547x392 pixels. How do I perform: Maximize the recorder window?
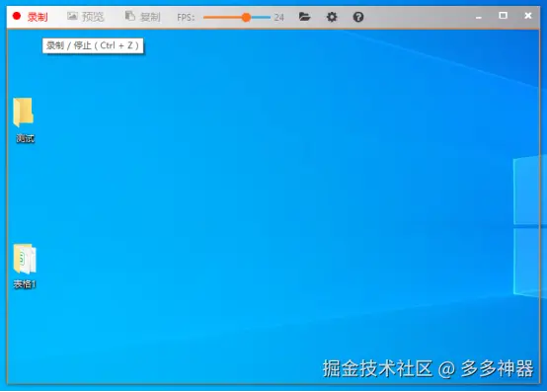coord(503,16)
